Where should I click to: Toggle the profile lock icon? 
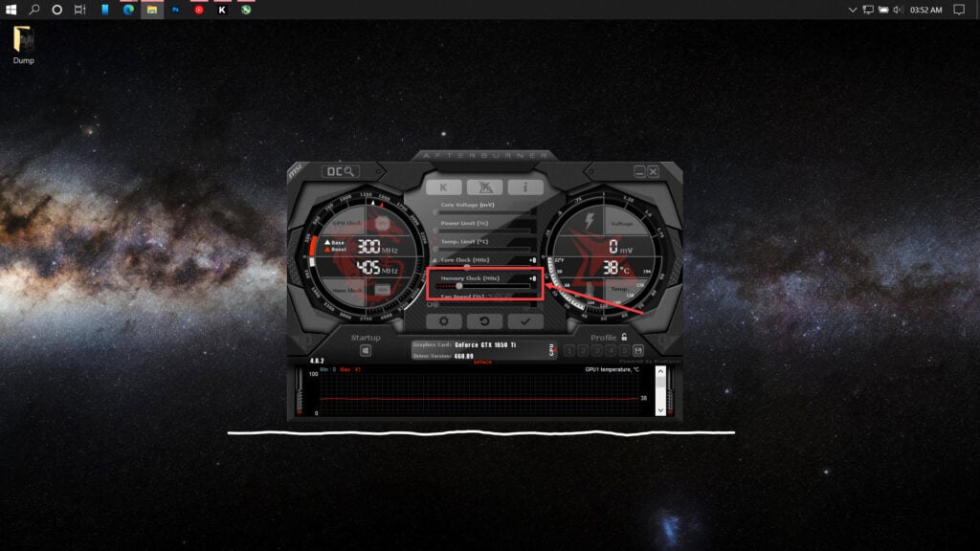624,337
